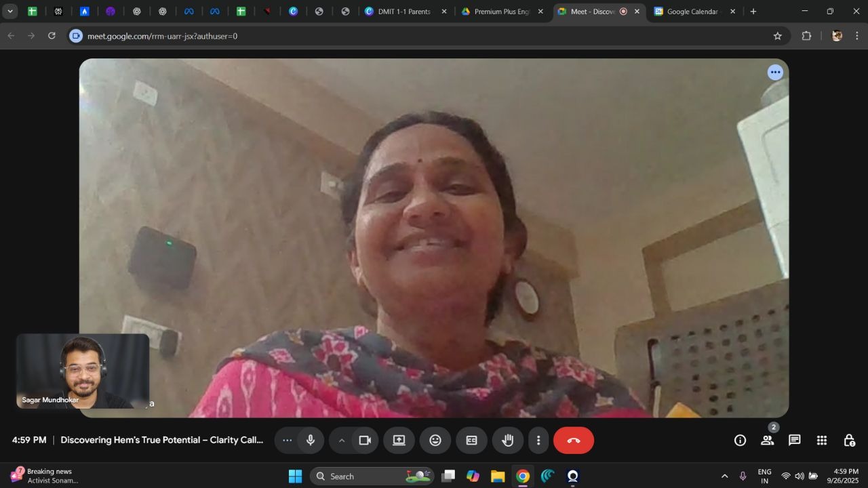Show the participants list
868x488 pixels.
(x=767, y=441)
